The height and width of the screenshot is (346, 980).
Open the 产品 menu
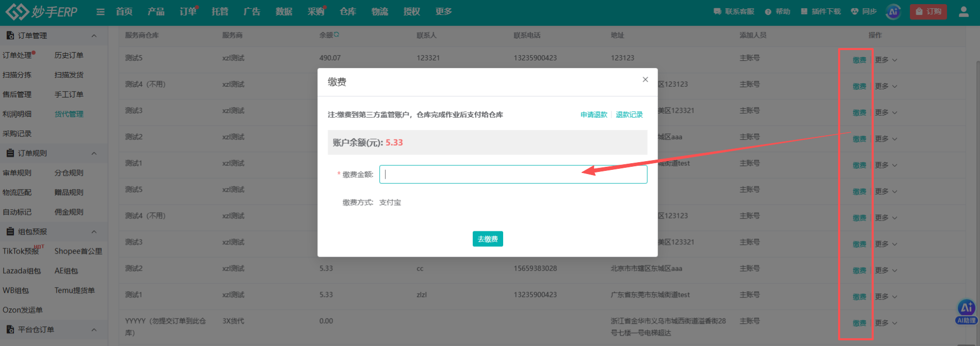[x=156, y=11]
